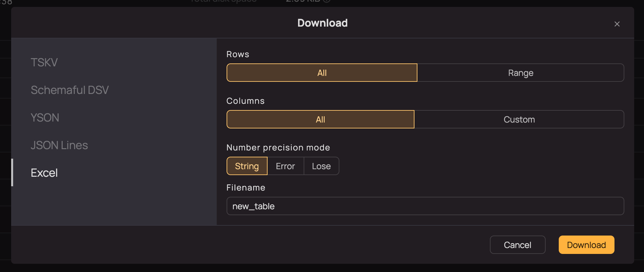
Task: Choose Lose as number precision mode
Action: point(321,166)
